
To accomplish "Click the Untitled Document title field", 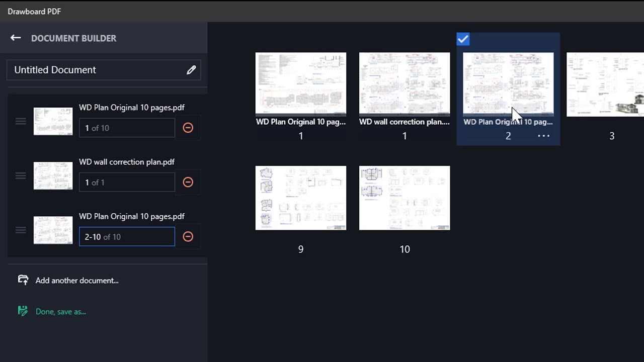I will click(x=104, y=70).
